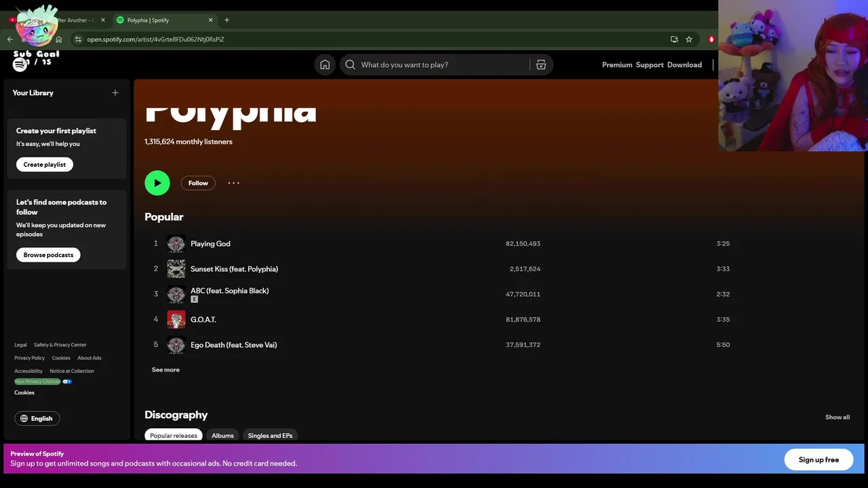Click the Notice at Collection link
Screen dimensions: 868x488
pos(72,371)
